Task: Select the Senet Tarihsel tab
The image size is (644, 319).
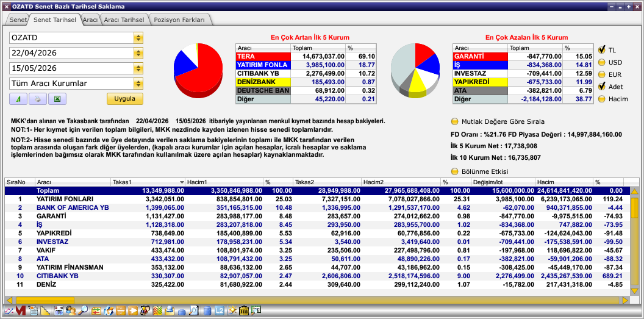Action: [x=55, y=20]
